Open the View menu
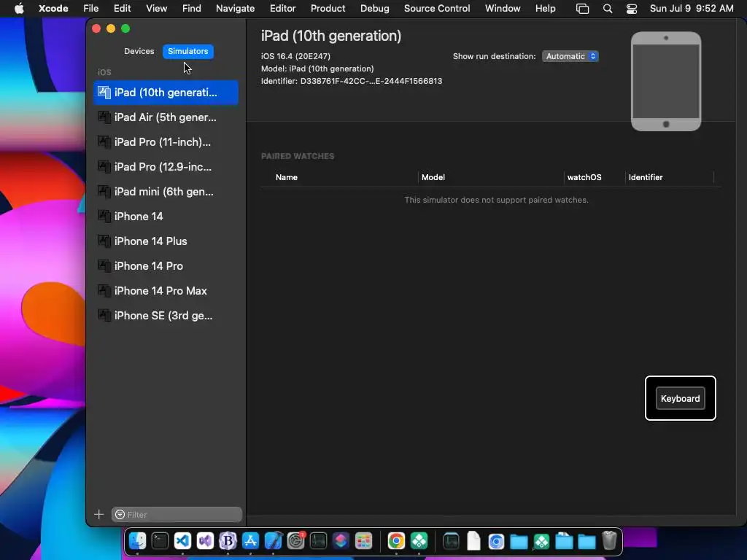 (x=156, y=9)
